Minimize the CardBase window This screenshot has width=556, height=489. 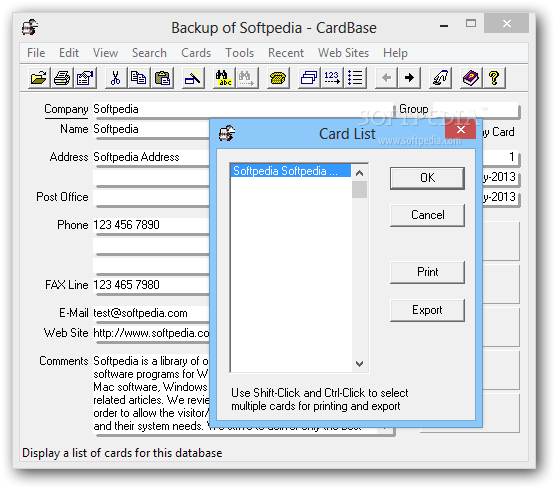444,25
